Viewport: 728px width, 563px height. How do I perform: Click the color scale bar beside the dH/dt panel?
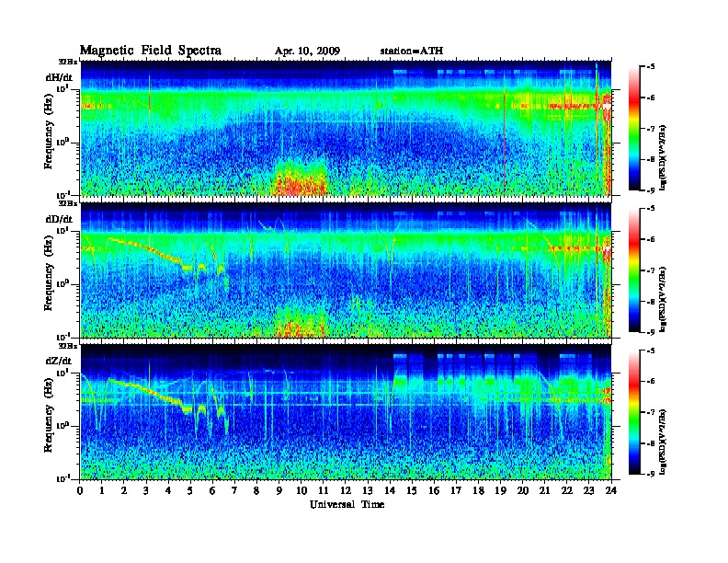click(x=634, y=129)
